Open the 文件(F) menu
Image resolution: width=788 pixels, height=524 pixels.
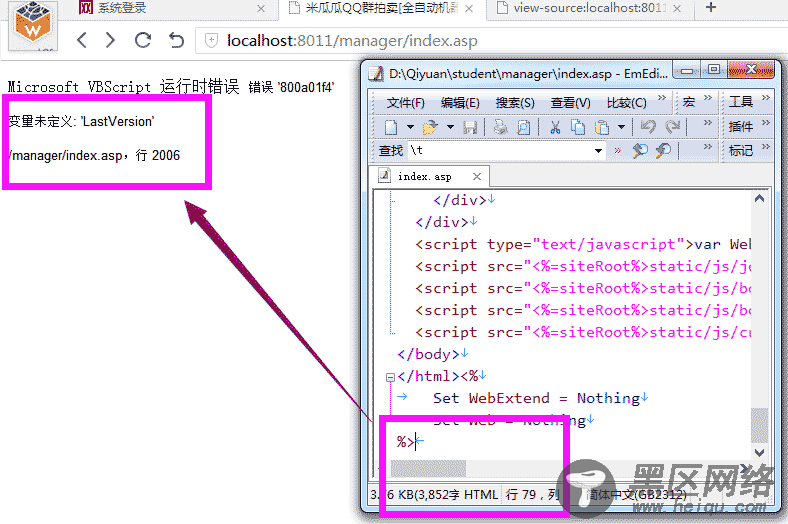(x=405, y=102)
